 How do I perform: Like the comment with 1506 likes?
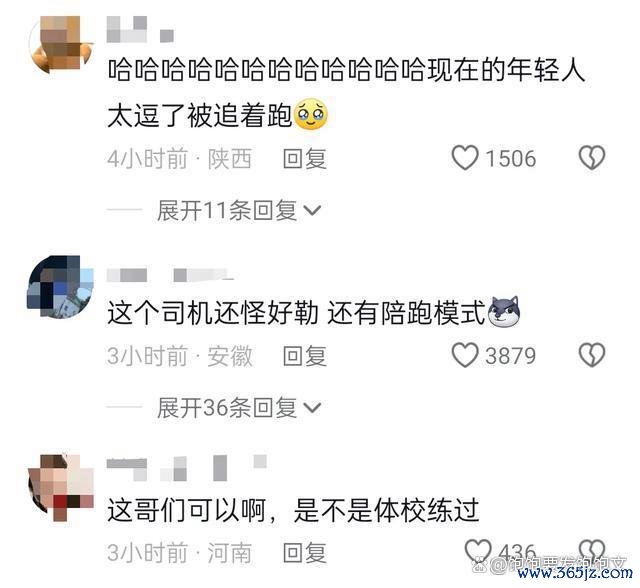[x=464, y=158]
